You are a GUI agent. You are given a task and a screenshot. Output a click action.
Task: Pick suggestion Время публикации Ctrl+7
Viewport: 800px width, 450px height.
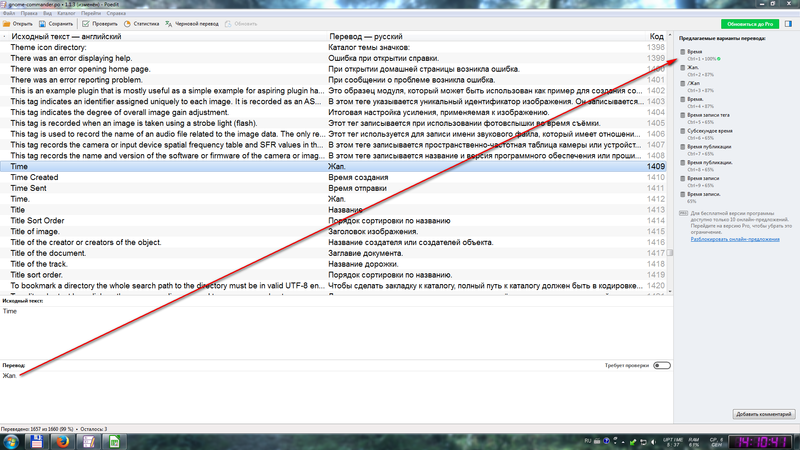pyautogui.click(x=706, y=149)
